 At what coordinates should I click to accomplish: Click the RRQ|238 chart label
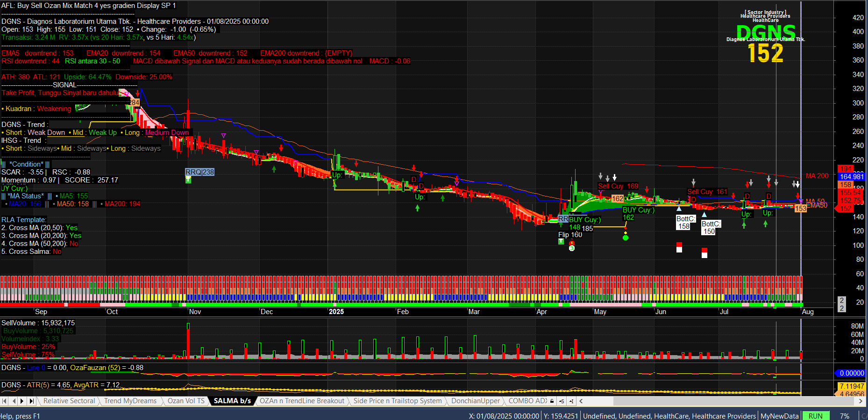tap(199, 172)
